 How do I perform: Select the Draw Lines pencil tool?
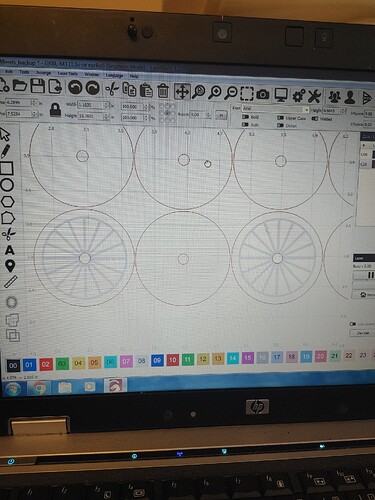pyautogui.click(x=5, y=151)
